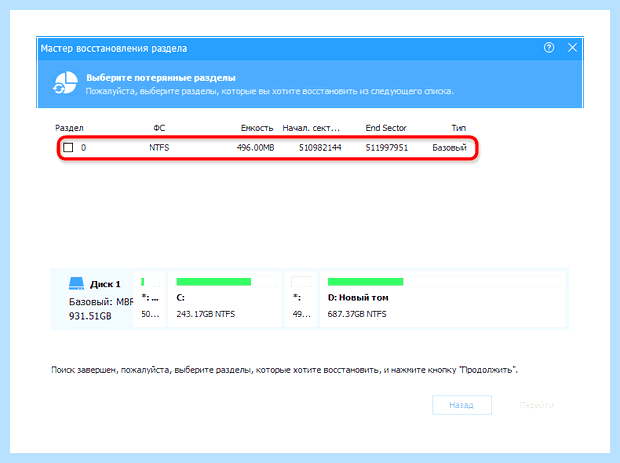The image size is (620, 463).
Task: Click the D: partition usage bar
Action: pos(444,282)
